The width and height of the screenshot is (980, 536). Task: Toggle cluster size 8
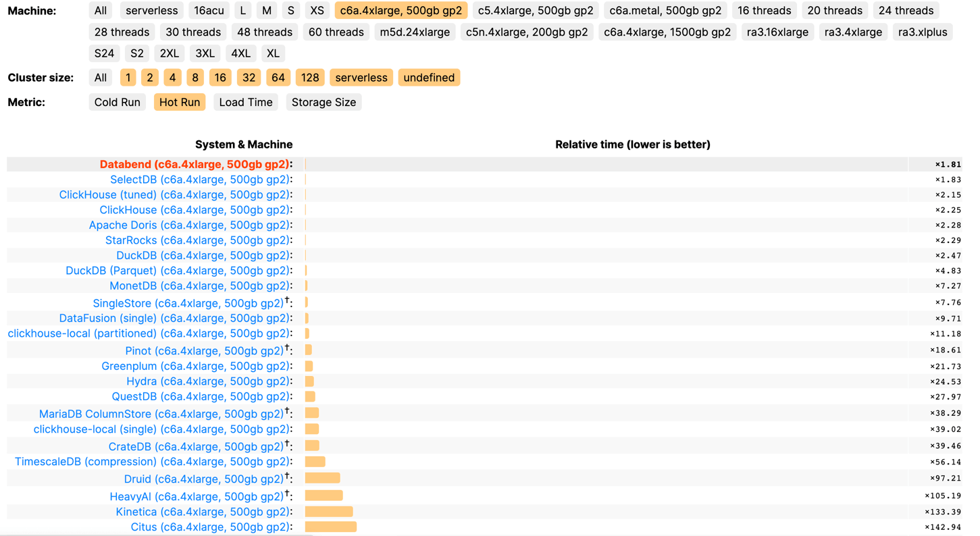(x=195, y=78)
